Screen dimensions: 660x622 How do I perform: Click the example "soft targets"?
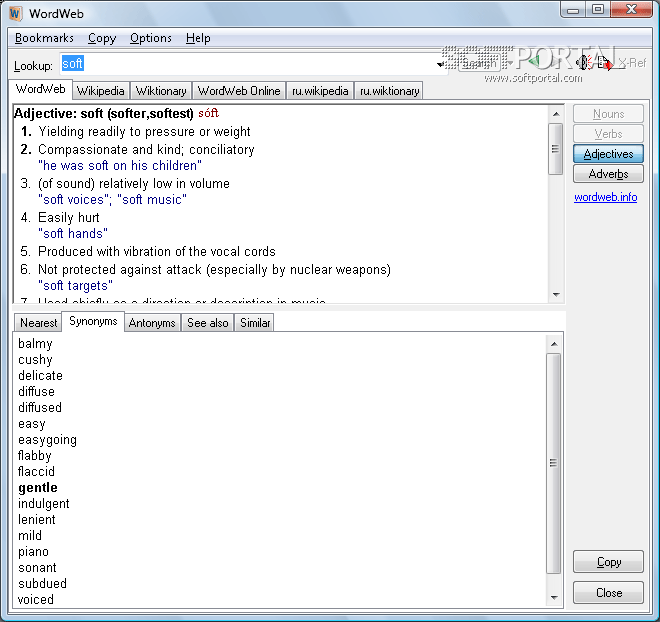(x=75, y=285)
